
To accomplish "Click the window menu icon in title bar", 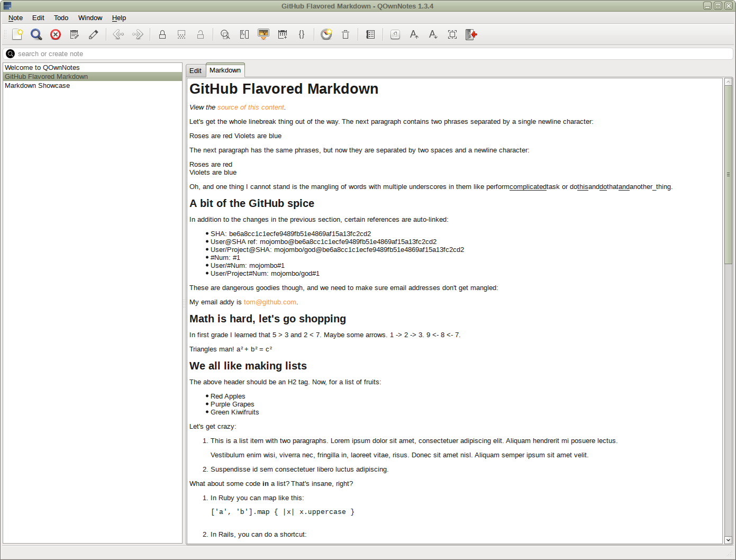I will pos(7,6).
